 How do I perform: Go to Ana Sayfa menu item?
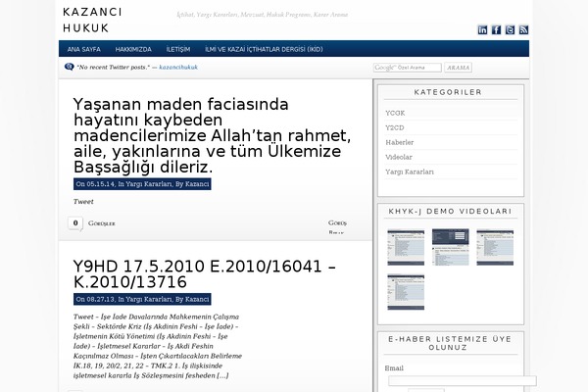(x=84, y=49)
